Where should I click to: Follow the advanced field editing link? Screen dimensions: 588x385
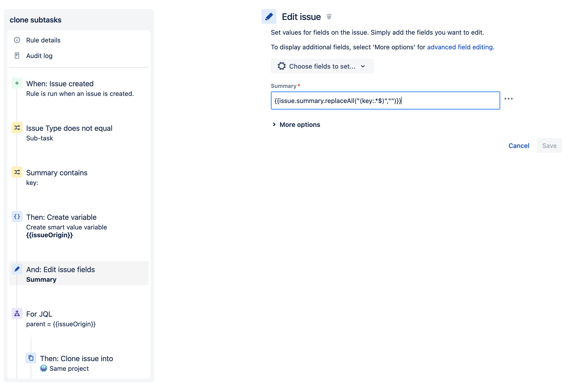460,47
